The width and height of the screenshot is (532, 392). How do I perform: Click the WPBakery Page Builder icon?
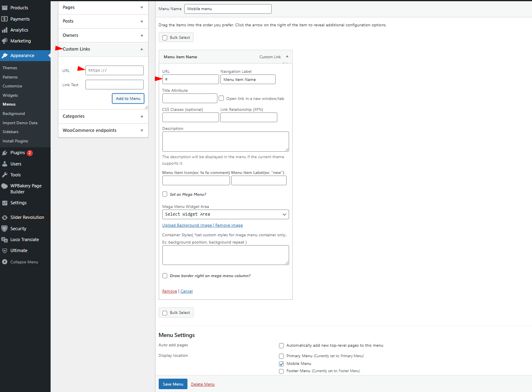point(5,186)
